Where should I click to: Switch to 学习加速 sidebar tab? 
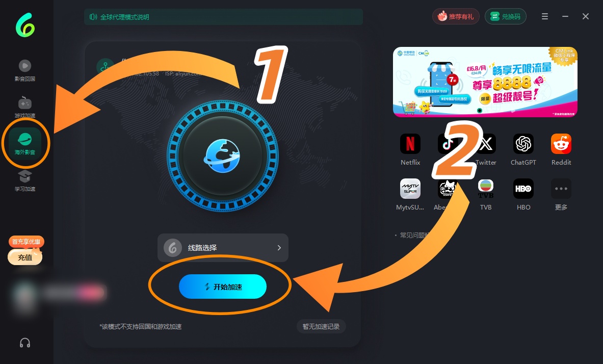pyautogui.click(x=25, y=180)
